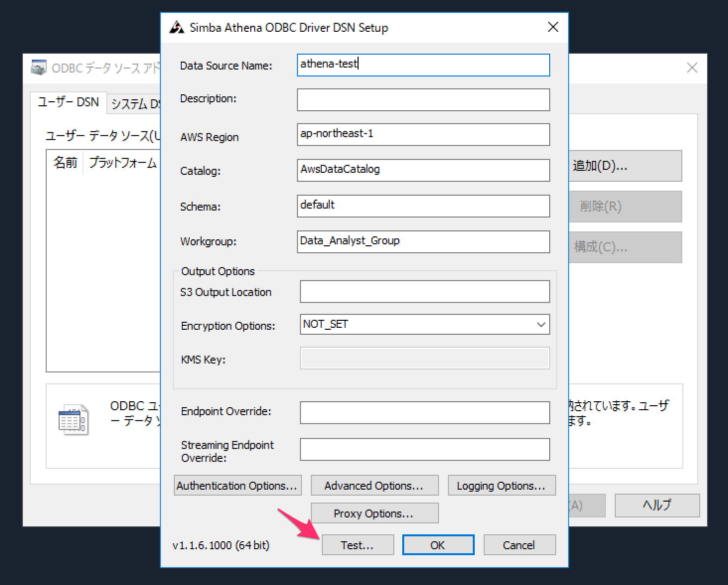Click the Workgroup field containing Data_Analyst_Group
This screenshot has height=585, width=728.
point(423,241)
